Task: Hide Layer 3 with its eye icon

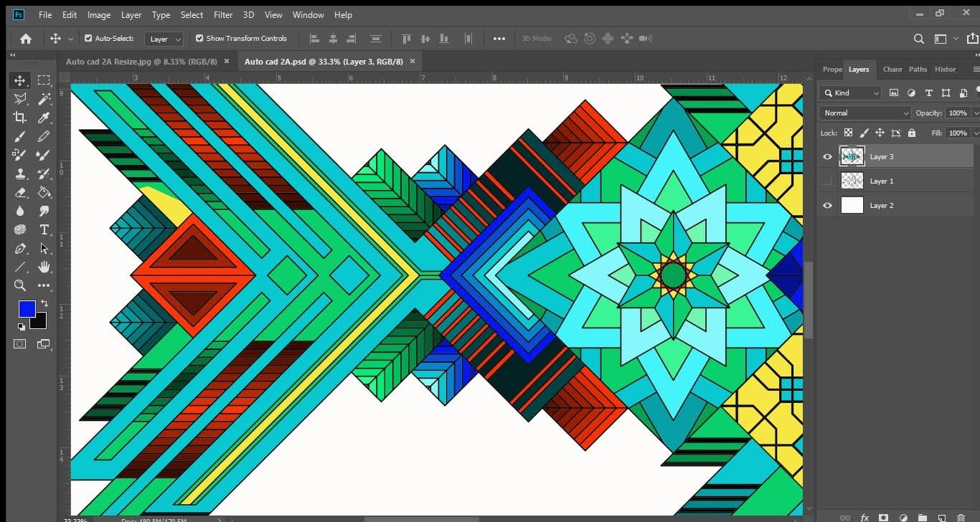Action: point(827,156)
